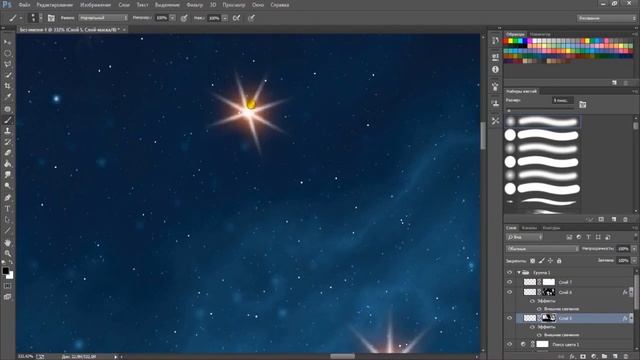Select the Move tool

[7, 42]
